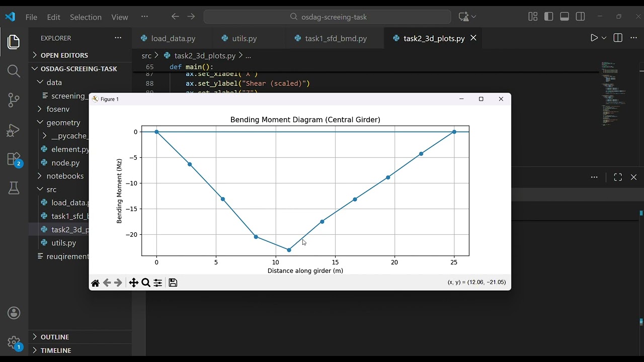
Task: Open the reuqirements file in explorer
Action: click(x=67, y=256)
